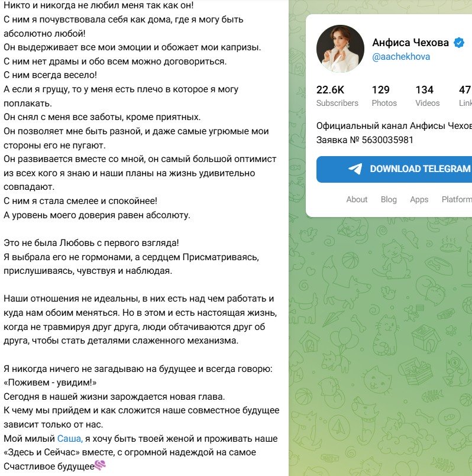Open the Apps footer link
The height and width of the screenshot is (476, 472).
pos(419,200)
